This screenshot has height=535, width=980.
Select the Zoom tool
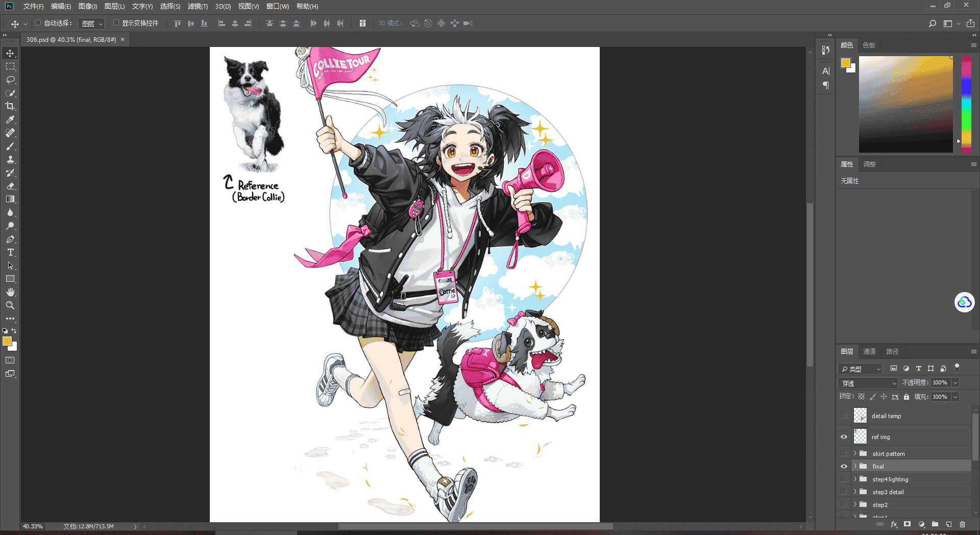click(10, 305)
